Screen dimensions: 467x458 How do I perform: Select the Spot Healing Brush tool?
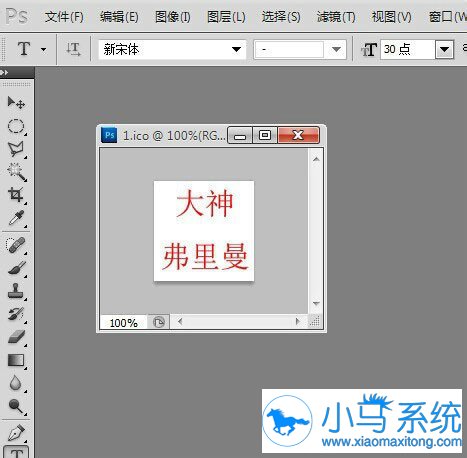16,245
